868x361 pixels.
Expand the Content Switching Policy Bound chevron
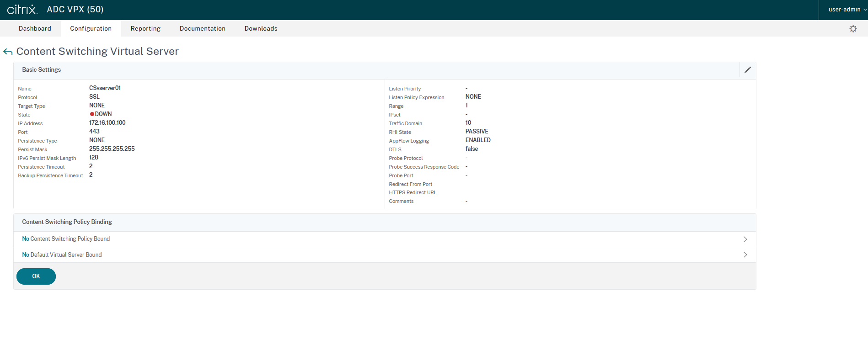point(745,239)
